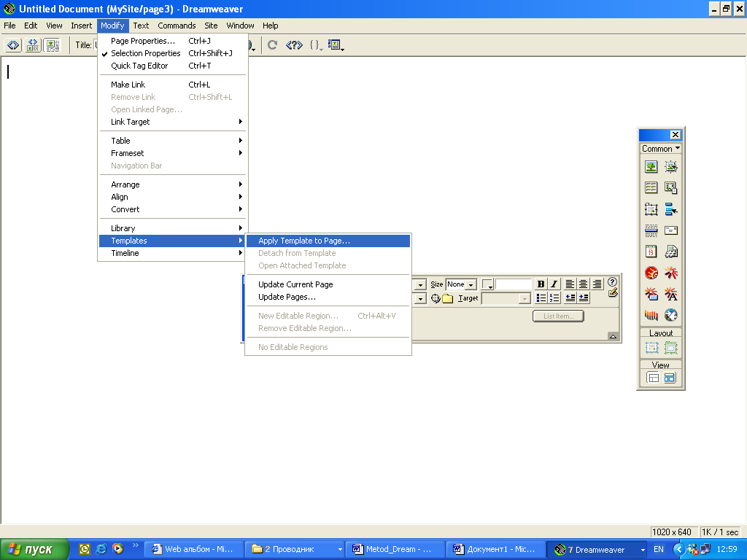
Task: Insert Email Link envelope icon
Action: coord(671,230)
